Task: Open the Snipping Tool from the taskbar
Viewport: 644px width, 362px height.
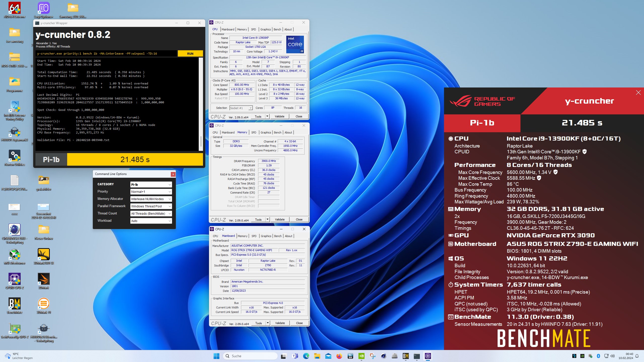Action: [x=372, y=356]
